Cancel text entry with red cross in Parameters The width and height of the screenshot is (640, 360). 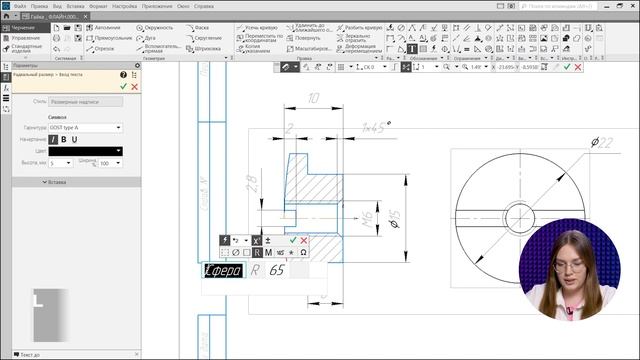point(134,87)
